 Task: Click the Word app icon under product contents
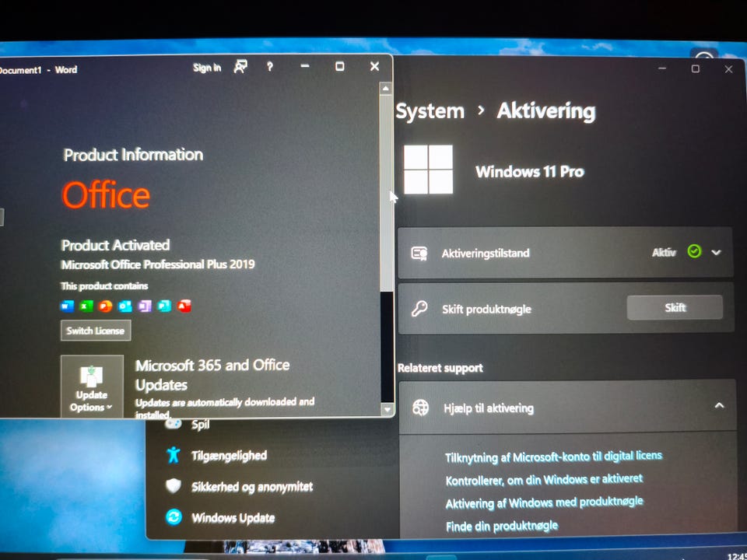tap(67, 306)
